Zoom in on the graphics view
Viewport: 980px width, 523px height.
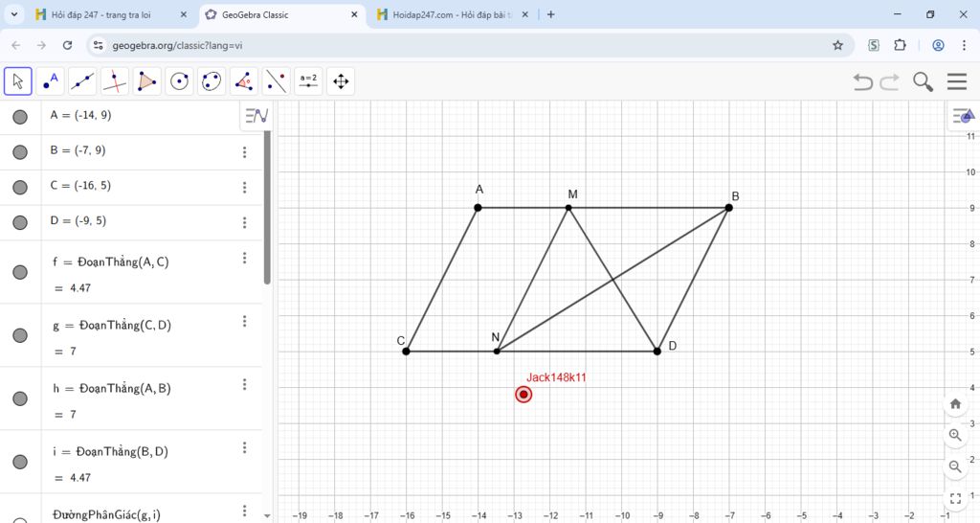(x=955, y=435)
